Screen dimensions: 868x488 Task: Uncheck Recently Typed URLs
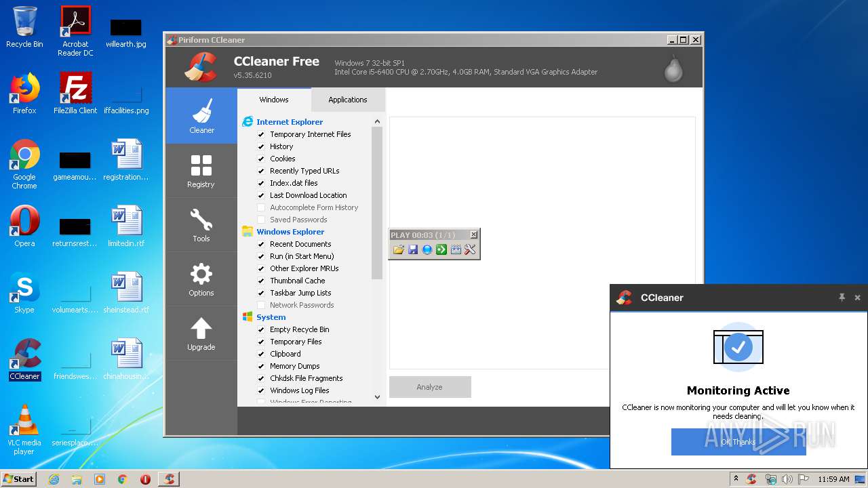[261, 171]
